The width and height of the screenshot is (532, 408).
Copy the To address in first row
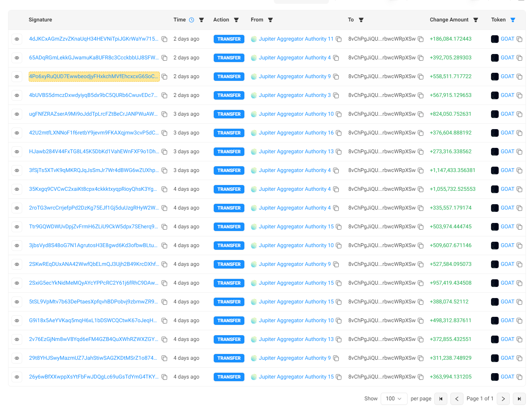pos(421,39)
